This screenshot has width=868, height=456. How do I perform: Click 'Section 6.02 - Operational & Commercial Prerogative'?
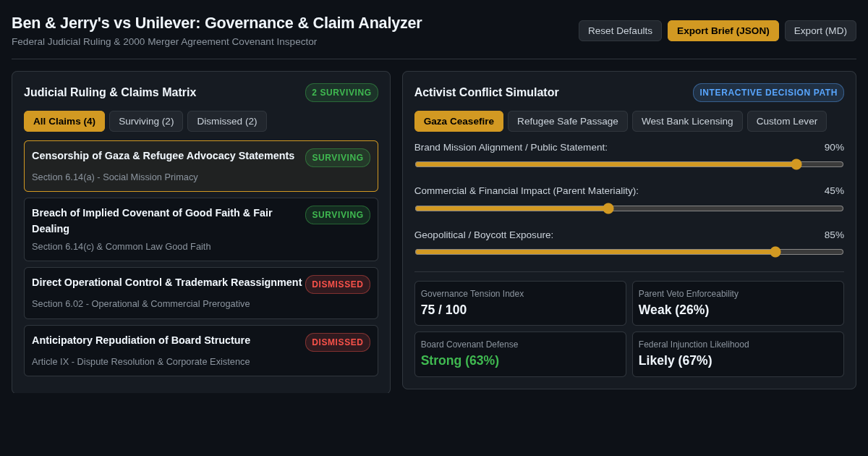pyautogui.click(x=141, y=304)
